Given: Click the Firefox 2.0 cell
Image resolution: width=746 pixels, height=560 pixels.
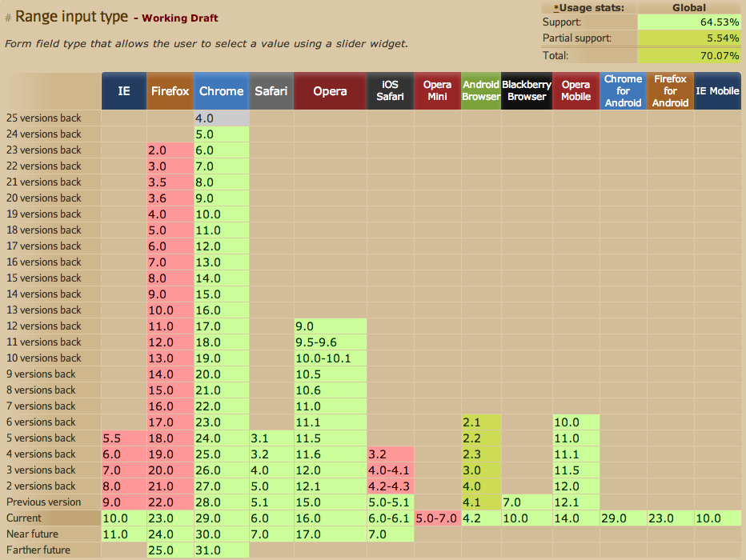Looking at the screenshot, I should [x=170, y=150].
